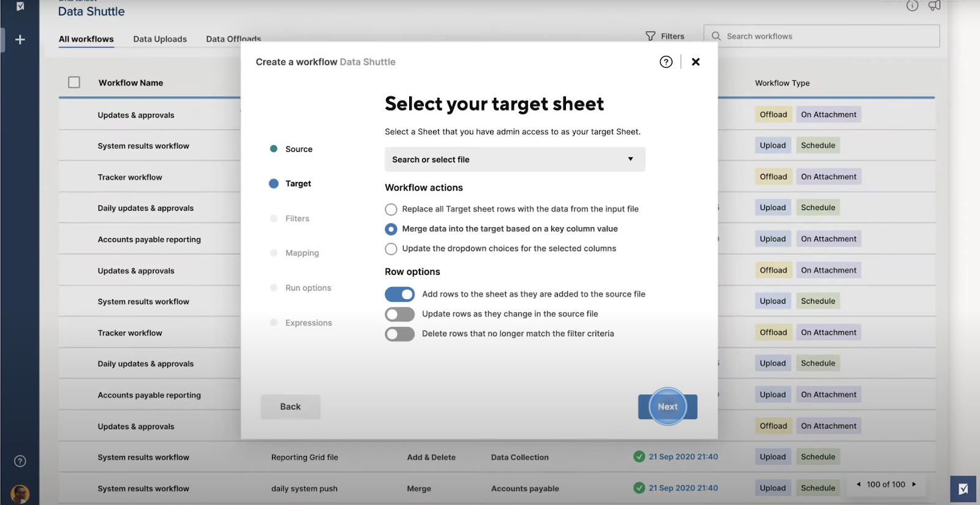Go to the Target step

click(x=298, y=184)
